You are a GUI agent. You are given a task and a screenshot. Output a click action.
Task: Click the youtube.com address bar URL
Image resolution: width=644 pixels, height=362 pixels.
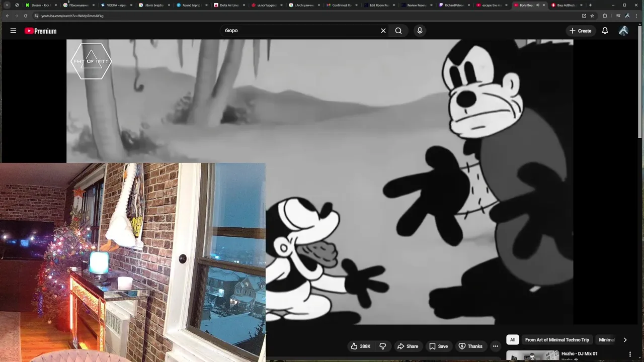[72, 16]
